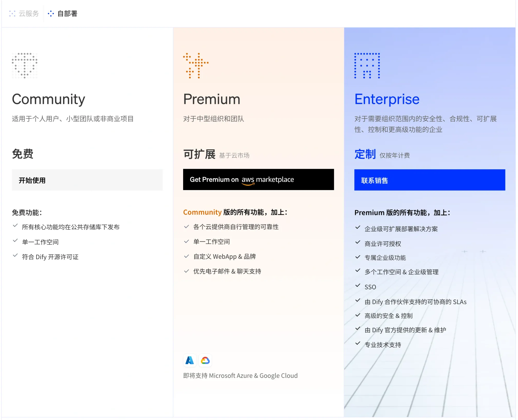The height and width of the screenshot is (420, 518).
Task: Click the checkmark beside 专业技术支持
Action: pyautogui.click(x=358, y=343)
